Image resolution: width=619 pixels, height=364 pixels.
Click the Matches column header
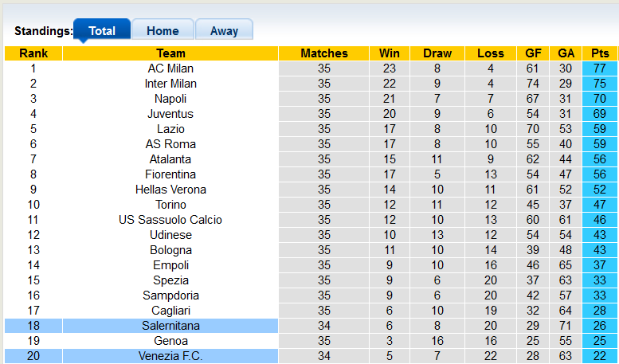(324, 53)
